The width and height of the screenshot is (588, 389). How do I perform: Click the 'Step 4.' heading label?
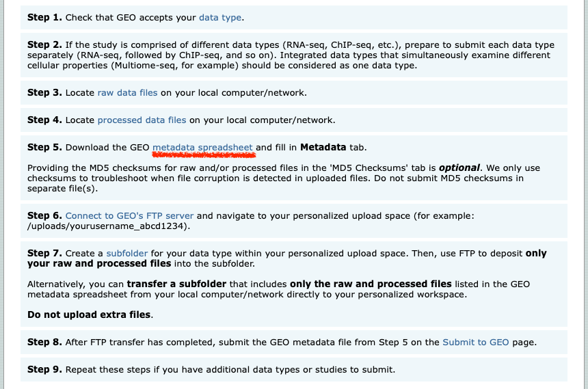tap(44, 120)
